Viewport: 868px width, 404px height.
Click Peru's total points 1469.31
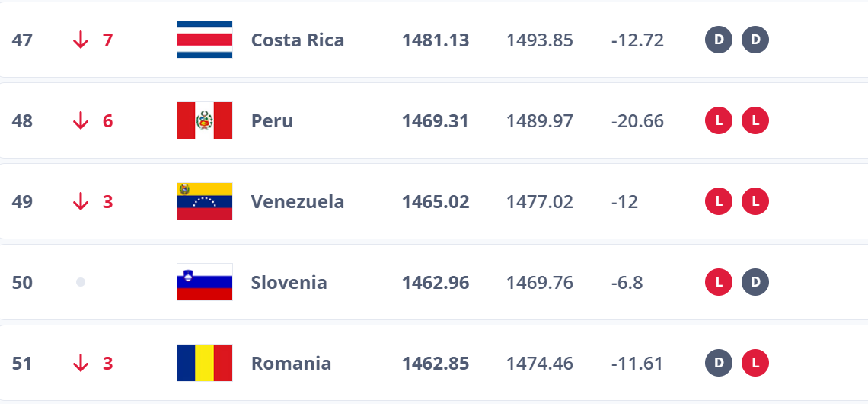click(436, 120)
